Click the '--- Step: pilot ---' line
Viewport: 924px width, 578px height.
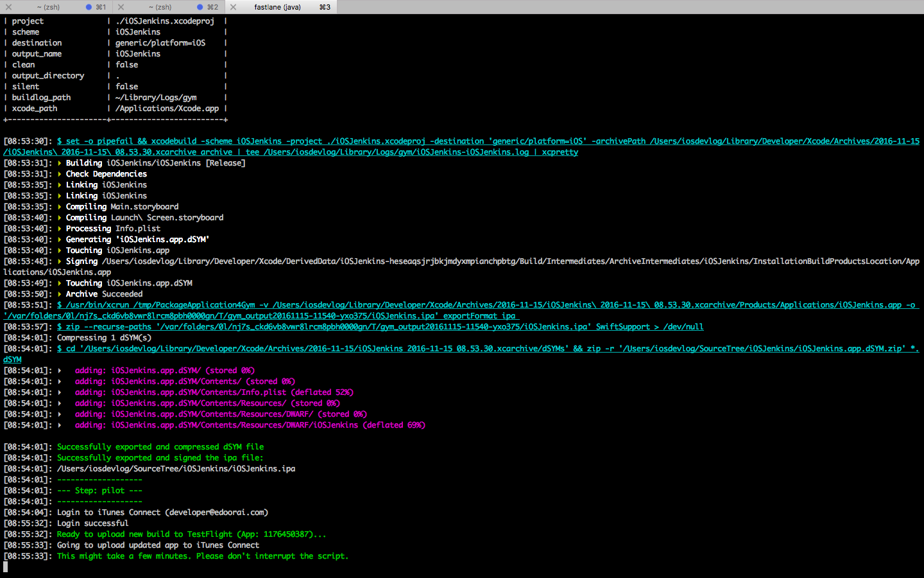[99, 491]
